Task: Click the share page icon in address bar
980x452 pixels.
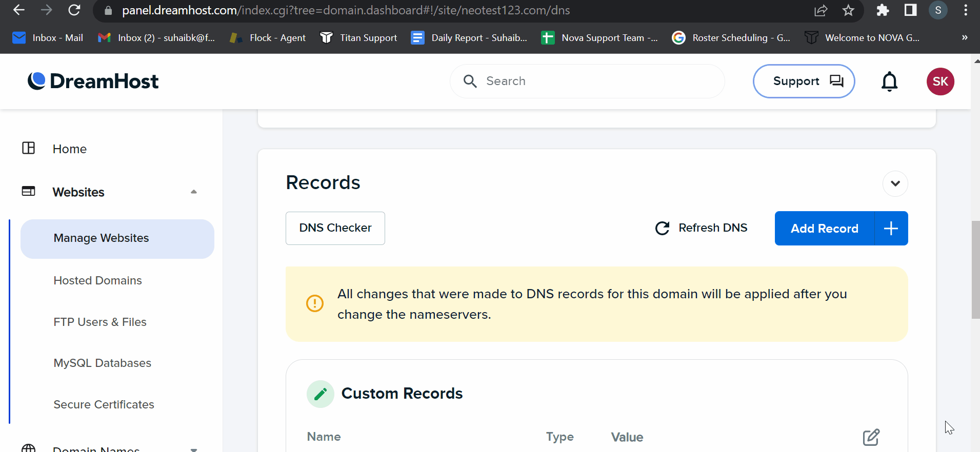Action: (821, 10)
